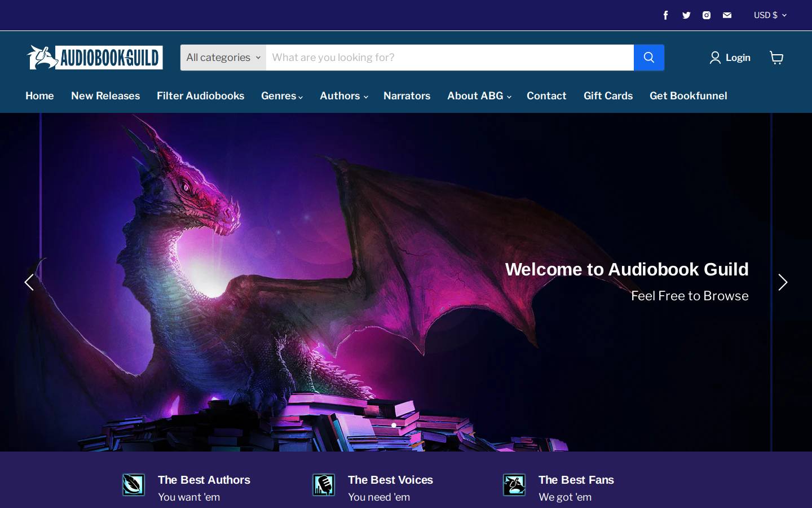Click the Best Fans icon
Viewport: 812px width, 508px height.
(x=514, y=485)
